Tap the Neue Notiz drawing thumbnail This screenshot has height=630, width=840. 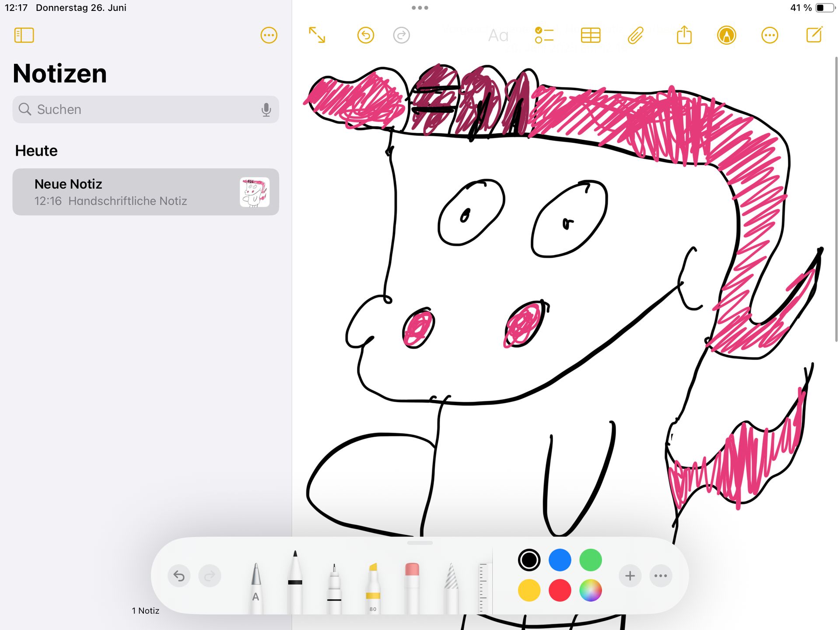coord(255,192)
